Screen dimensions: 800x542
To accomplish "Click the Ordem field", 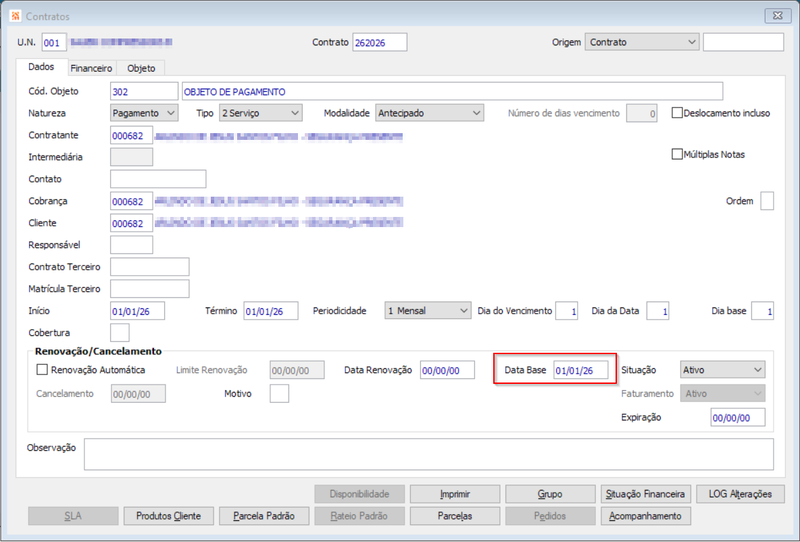I will (x=767, y=201).
